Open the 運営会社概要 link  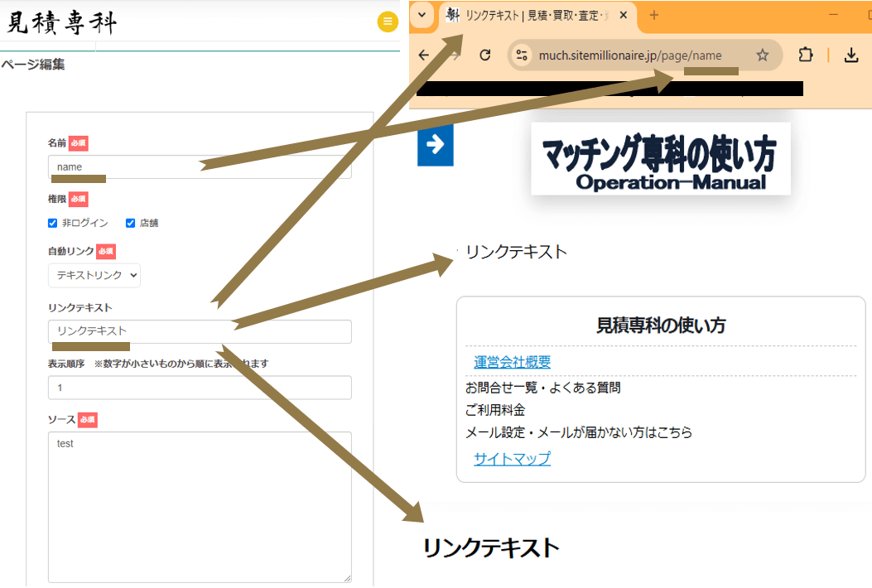[513, 362]
